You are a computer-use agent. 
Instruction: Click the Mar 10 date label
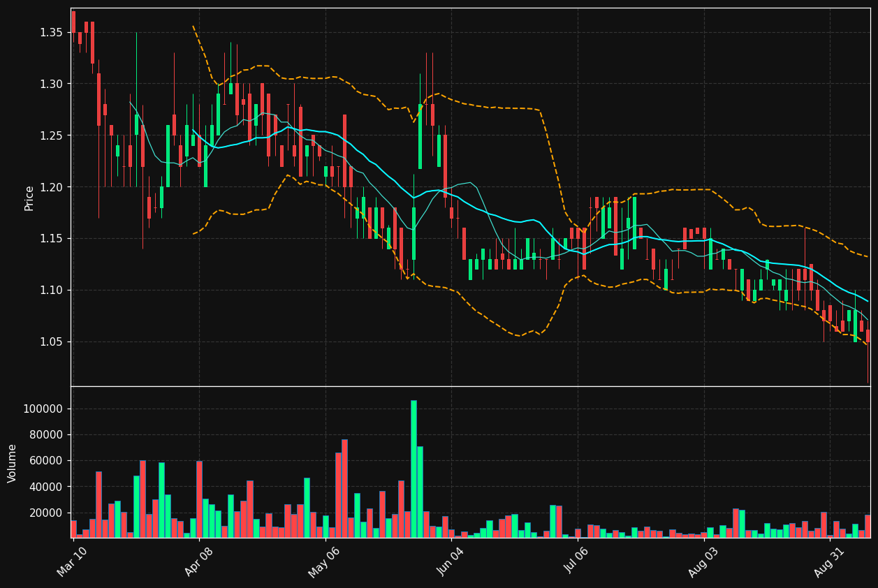(x=72, y=561)
